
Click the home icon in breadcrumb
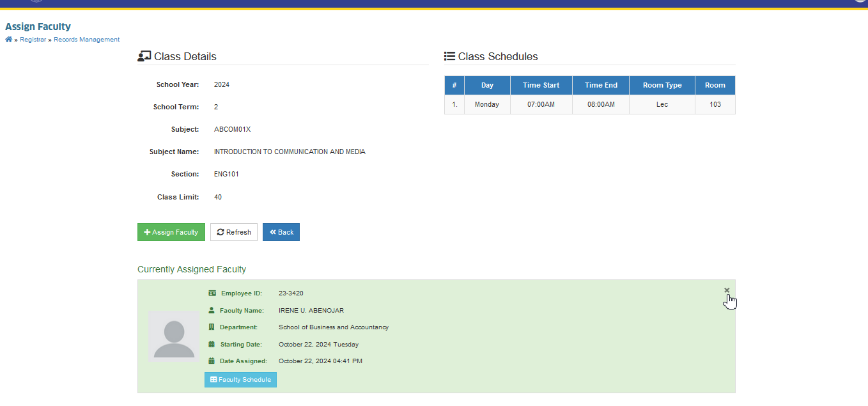click(x=8, y=40)
